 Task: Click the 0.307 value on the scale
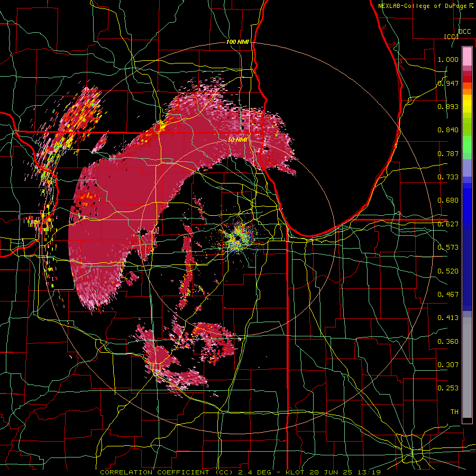[448, 365]
